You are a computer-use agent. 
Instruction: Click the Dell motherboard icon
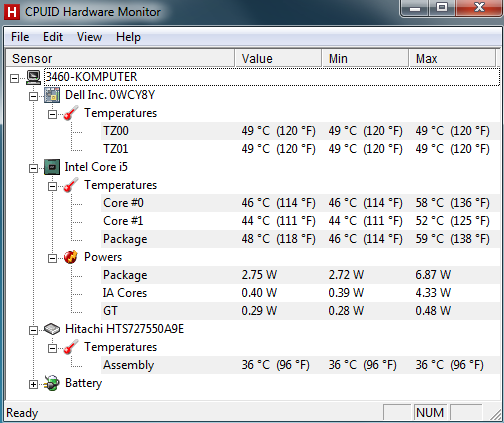pos(52,95)
